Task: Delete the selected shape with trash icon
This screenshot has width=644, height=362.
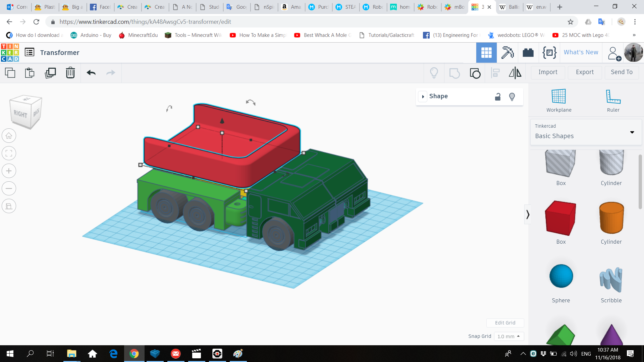Action: pyautogui.click(x=70, y=73)
